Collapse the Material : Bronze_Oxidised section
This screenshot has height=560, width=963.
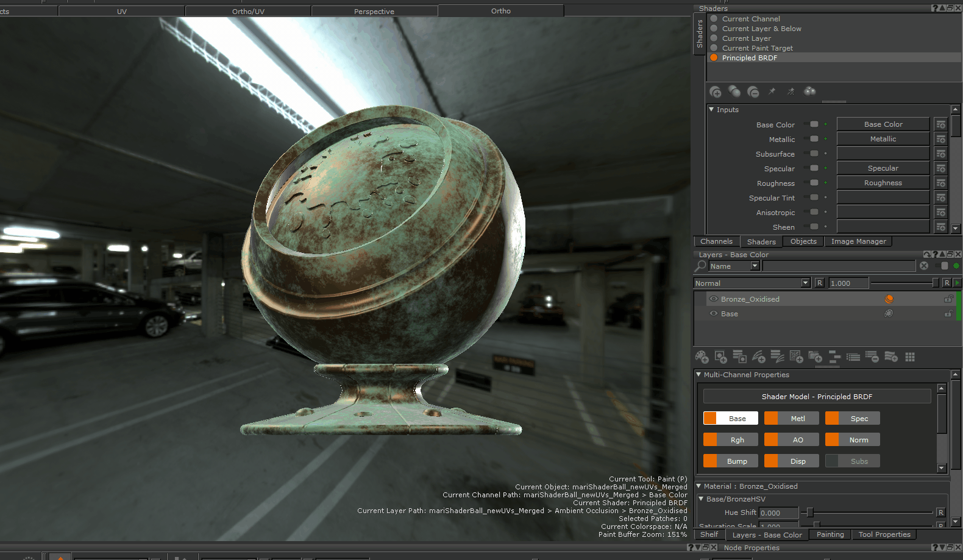tap(698, 486)
